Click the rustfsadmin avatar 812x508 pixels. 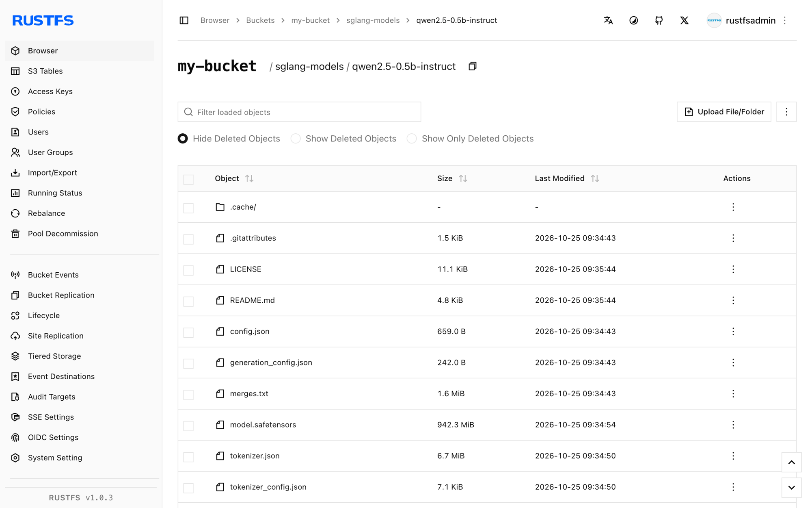coord(714,20)
